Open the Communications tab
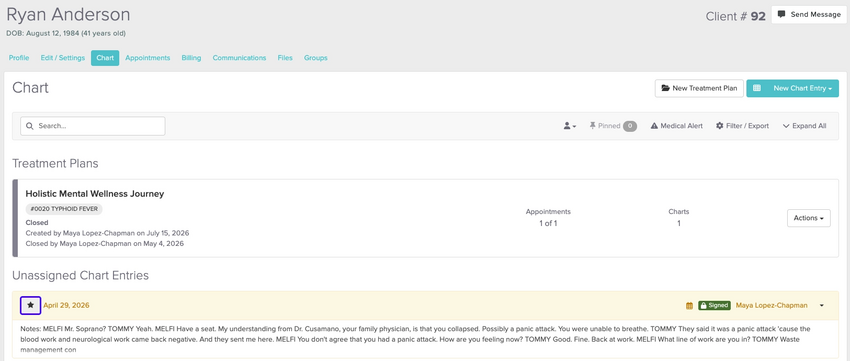The width and height of the screenshot is (850, 361). pyautogui.click(x=239, y=58)
